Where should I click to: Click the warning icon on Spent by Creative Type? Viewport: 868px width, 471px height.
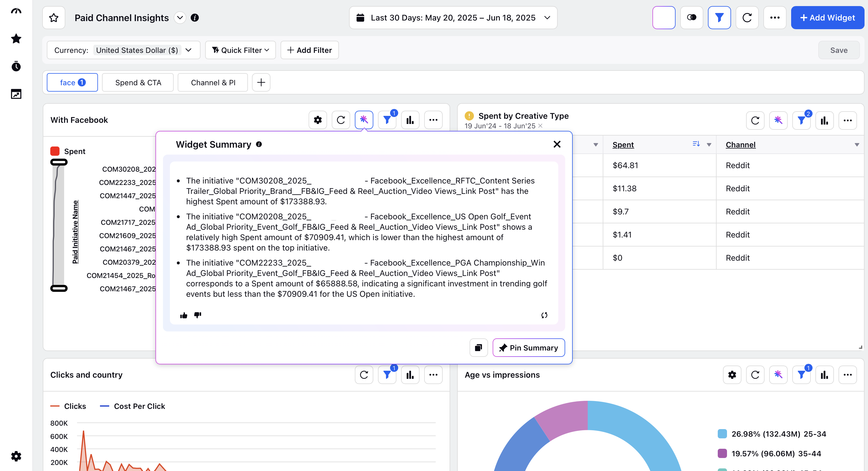[x=469, y=116]
